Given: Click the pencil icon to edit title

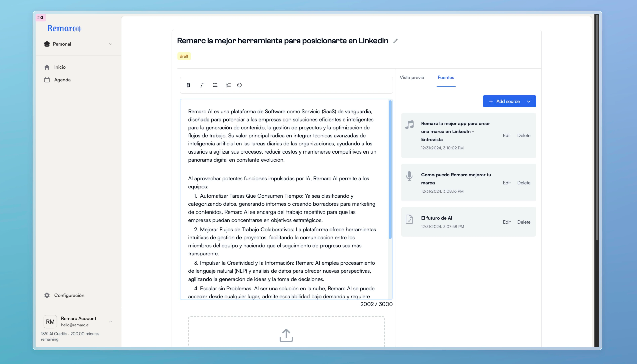Looking at the screenshot, I should tap(395, 41).
